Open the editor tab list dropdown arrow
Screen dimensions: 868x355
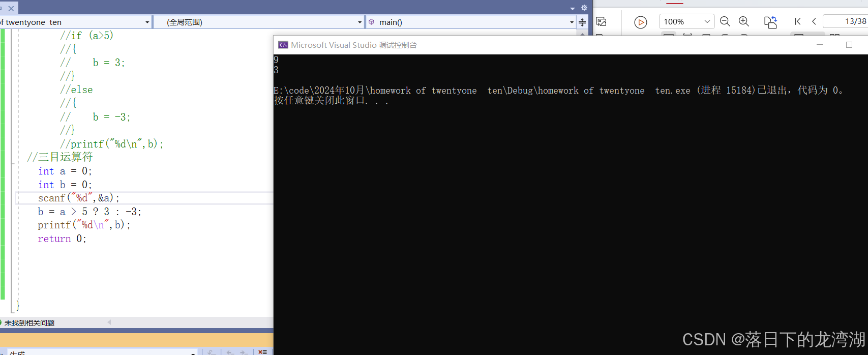point(573,8)
